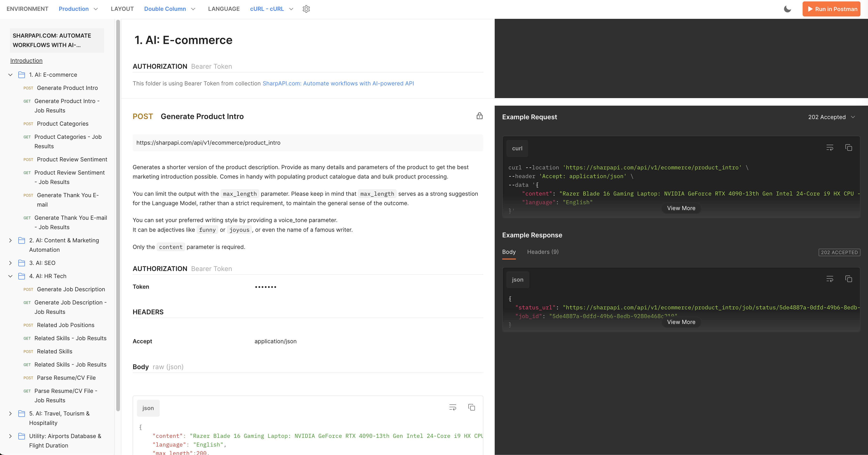This screenshot has height=455, width=868.
Task: Copy the example response JSON
Action: click(x=848, y=279)
